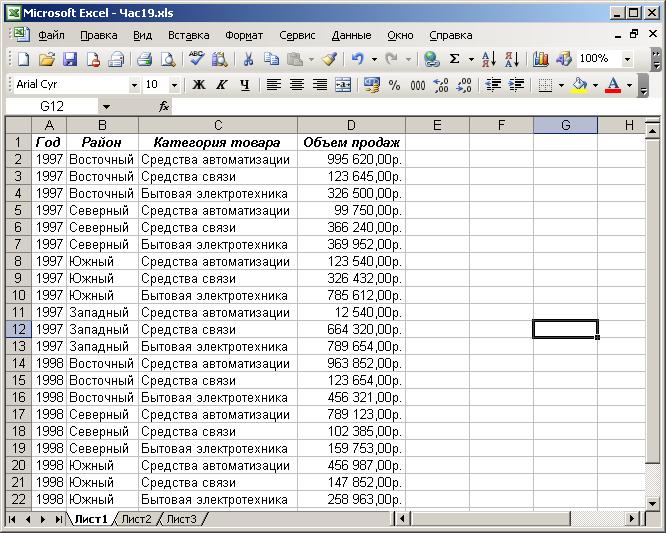Expand the Name Box dropdown arrow
666x533 pixels.
coord(106,106)
